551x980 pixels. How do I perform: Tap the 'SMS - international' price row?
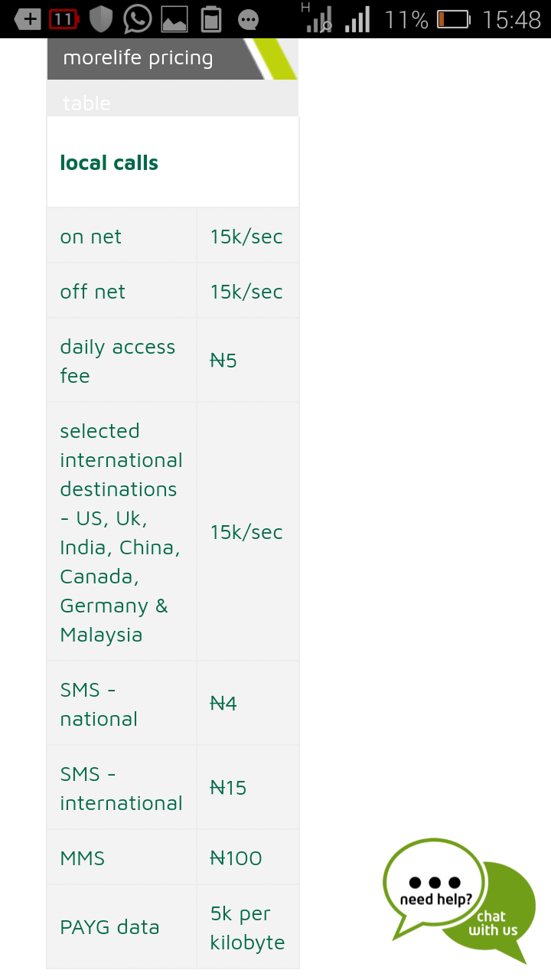pos(173,788)
